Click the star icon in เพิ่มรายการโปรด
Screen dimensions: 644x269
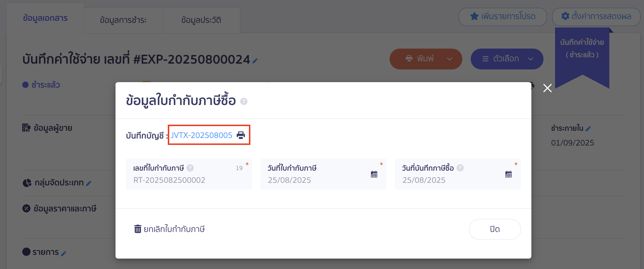[x=474, y=16]
